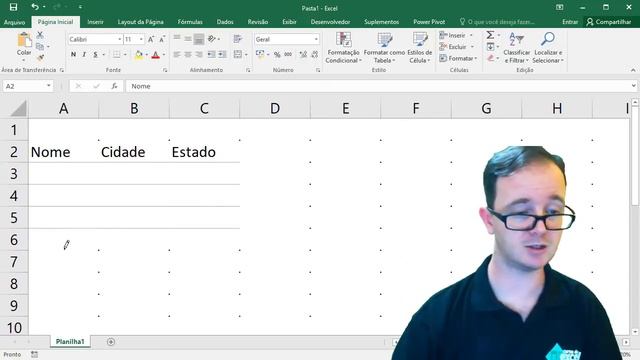Apply cell borders button

coord(117,54)
